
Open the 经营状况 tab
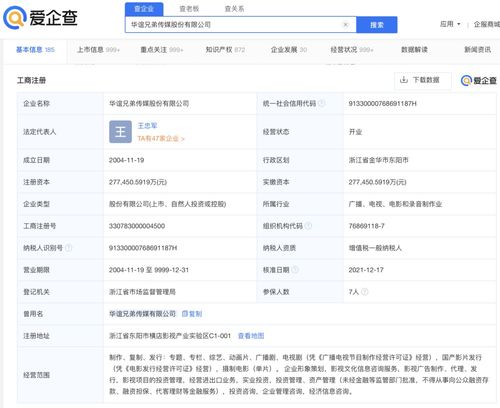click(x=352, y=50)
